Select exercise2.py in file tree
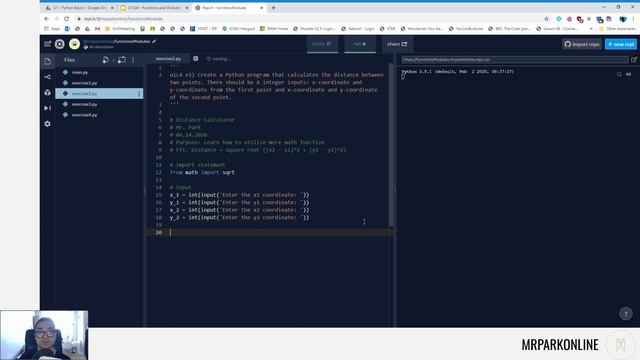Viewport: 640px width, 360px height. [99, 93]
